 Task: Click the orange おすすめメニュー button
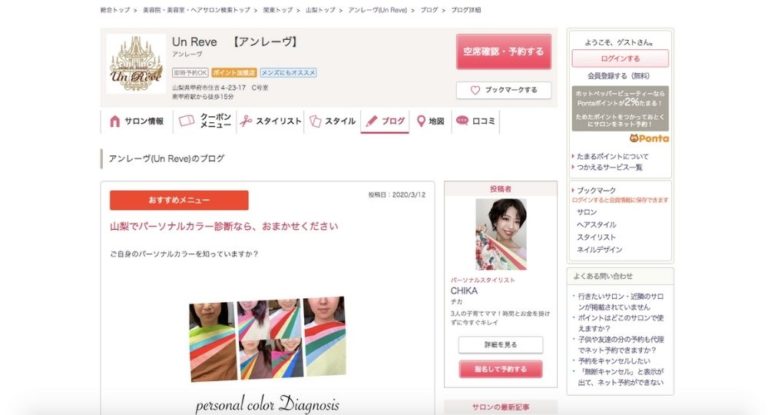coord(179,200)
